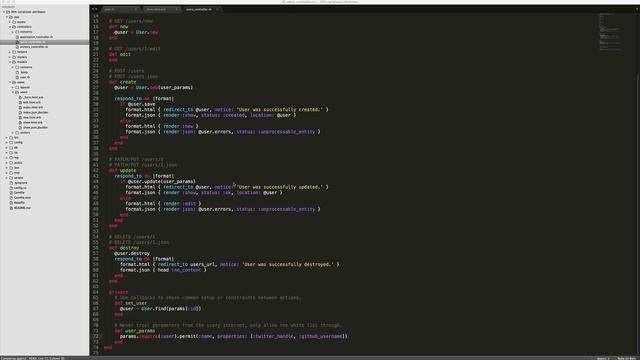Click the file icon of Rakefile

pyautogui.click(x=11, y=202)
